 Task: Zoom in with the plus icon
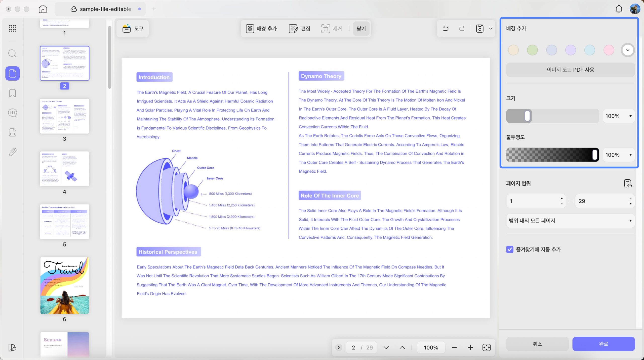[470, 347]
